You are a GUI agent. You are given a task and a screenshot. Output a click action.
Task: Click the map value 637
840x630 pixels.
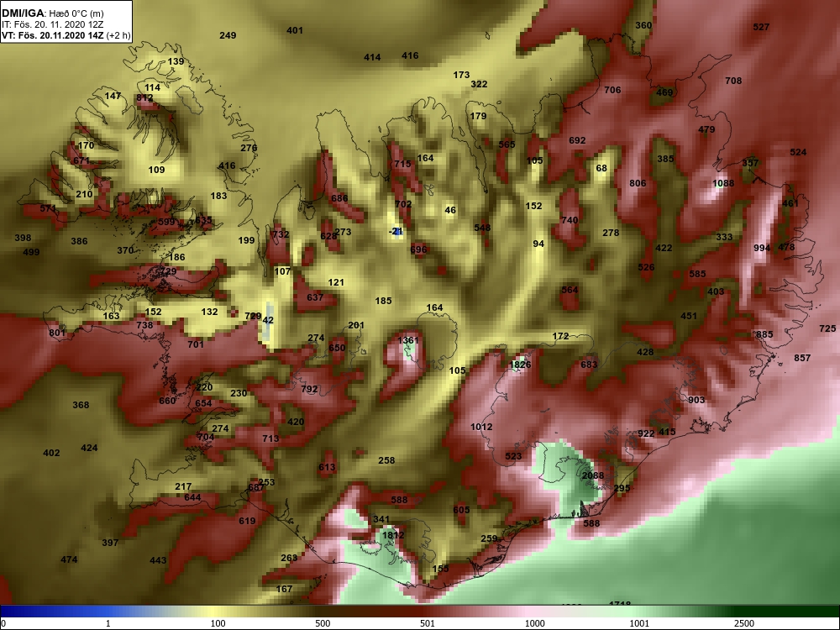point(315,297)
